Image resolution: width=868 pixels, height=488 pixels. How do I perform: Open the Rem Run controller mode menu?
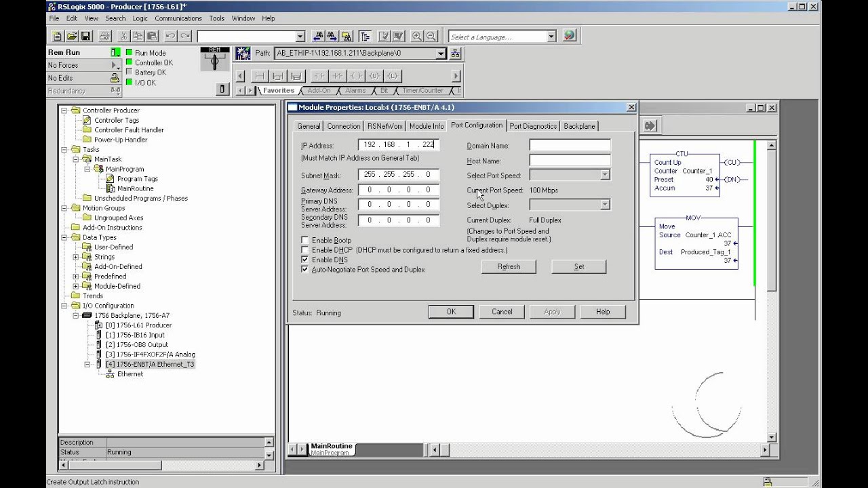115,52
